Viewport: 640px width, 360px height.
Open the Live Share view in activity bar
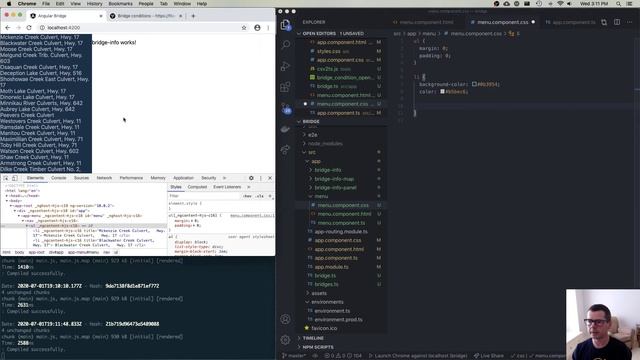286,150
